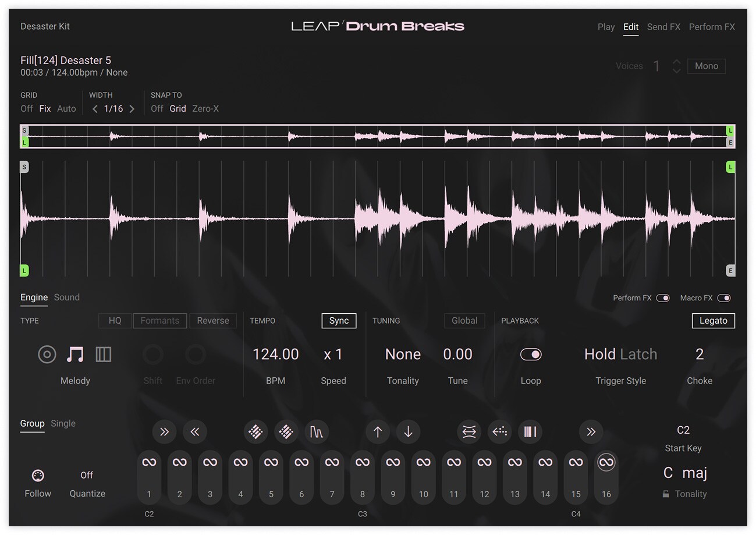Click the up arrow icon above the pads
Viewport: 756px width, 535px height.
point(378,432)
